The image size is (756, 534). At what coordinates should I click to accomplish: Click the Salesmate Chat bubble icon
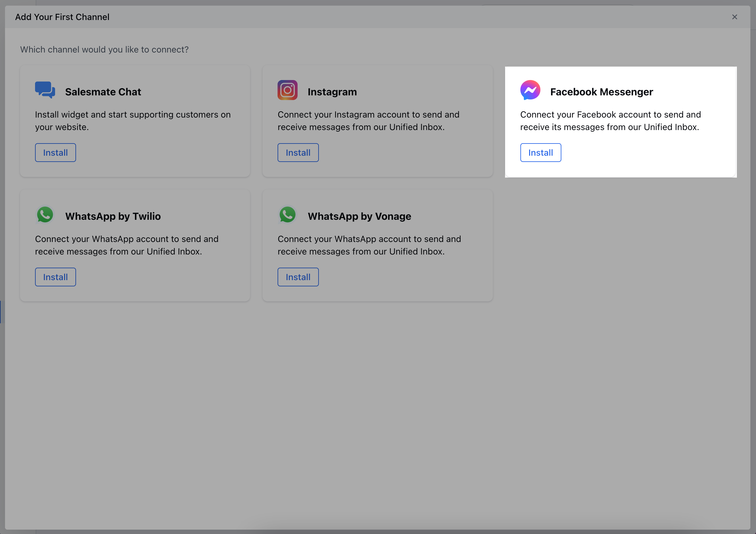pos(45,90)
